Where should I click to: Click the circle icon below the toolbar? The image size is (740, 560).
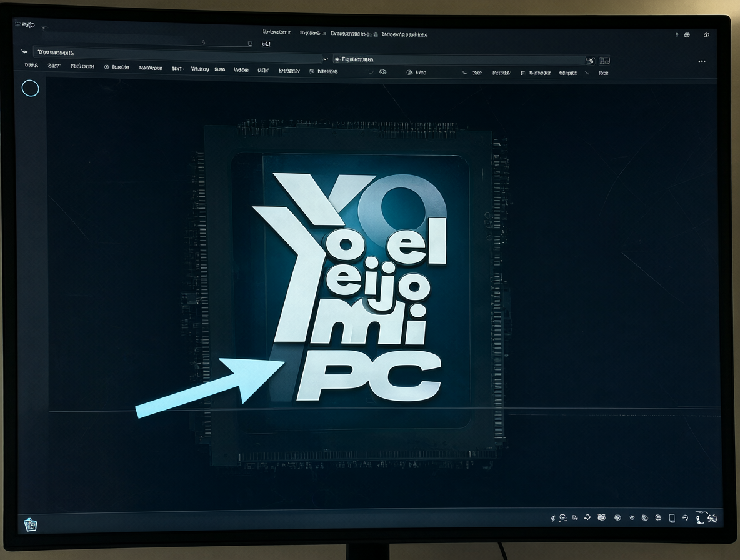30,88
